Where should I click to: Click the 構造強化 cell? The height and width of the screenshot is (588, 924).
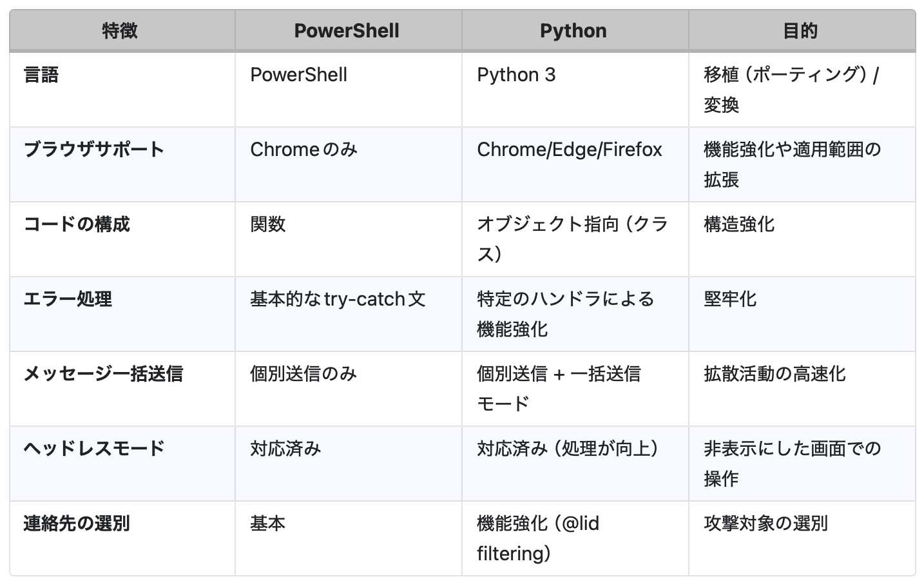click(738, 224)
